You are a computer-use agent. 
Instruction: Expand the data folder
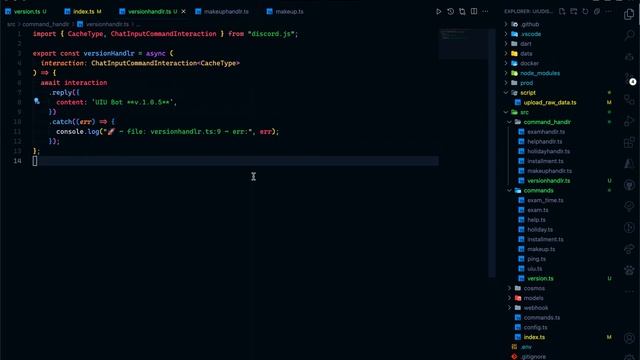tap(526, 53)
